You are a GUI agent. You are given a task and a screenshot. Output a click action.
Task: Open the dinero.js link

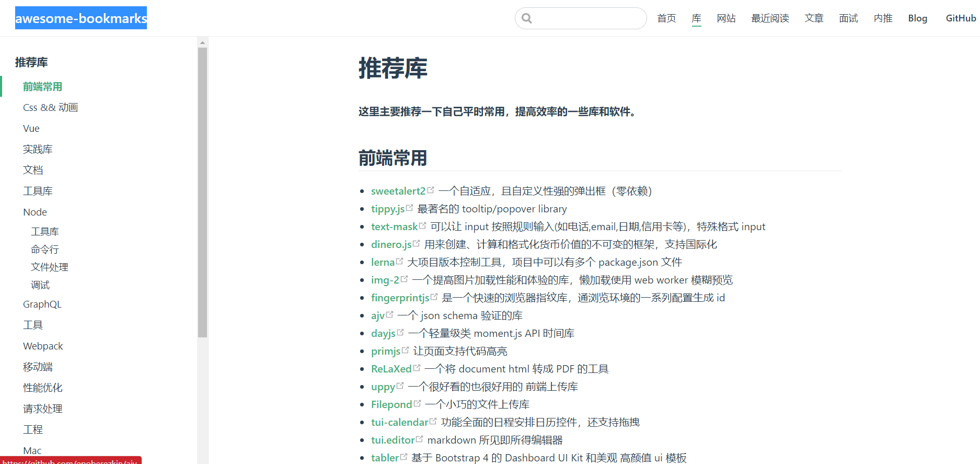[391, 244]
